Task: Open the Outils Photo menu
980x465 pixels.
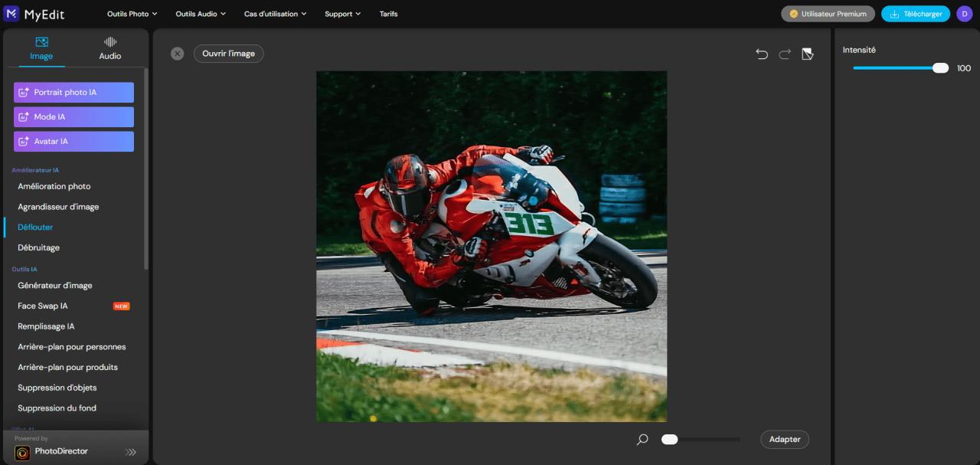Action: (x=132, y=13)
